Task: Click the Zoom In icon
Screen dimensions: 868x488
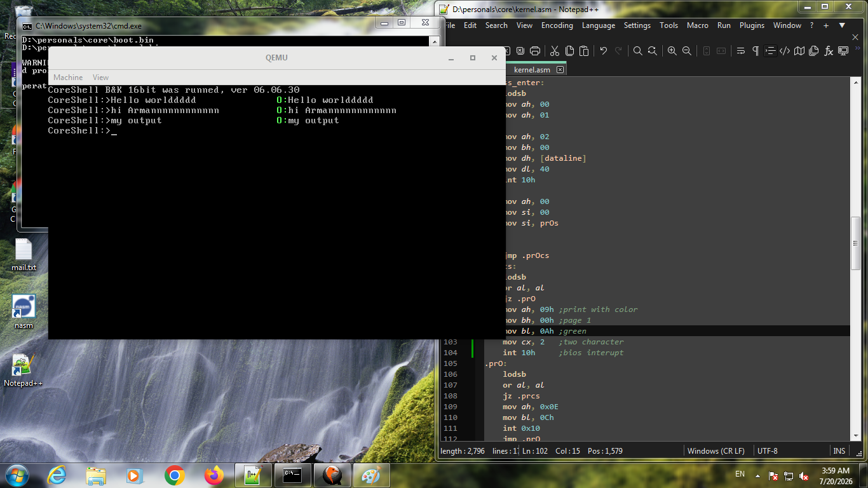Action: (672, 51)
